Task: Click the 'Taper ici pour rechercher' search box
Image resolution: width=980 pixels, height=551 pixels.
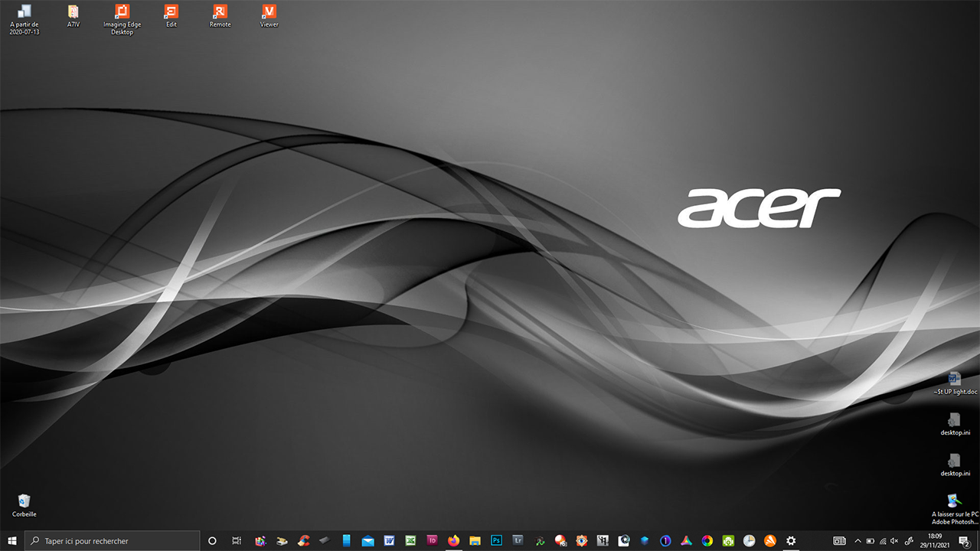Action: point(112,541)
